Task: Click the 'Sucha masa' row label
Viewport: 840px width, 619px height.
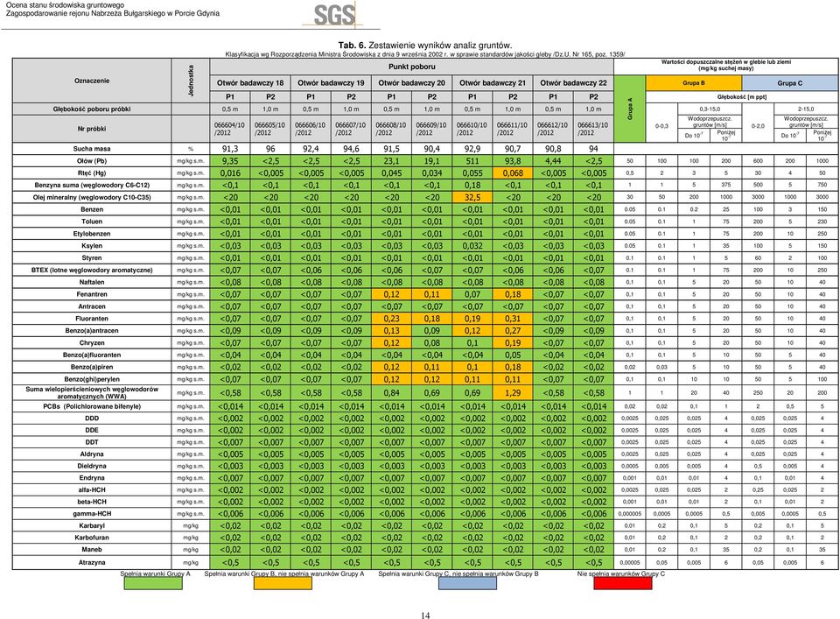Action: (92, 149)
